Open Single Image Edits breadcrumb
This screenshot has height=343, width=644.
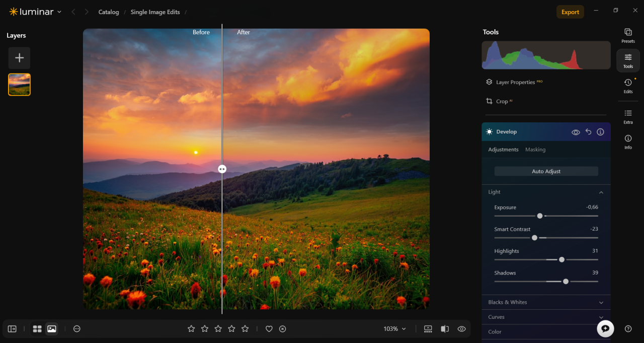pos(155,12)
